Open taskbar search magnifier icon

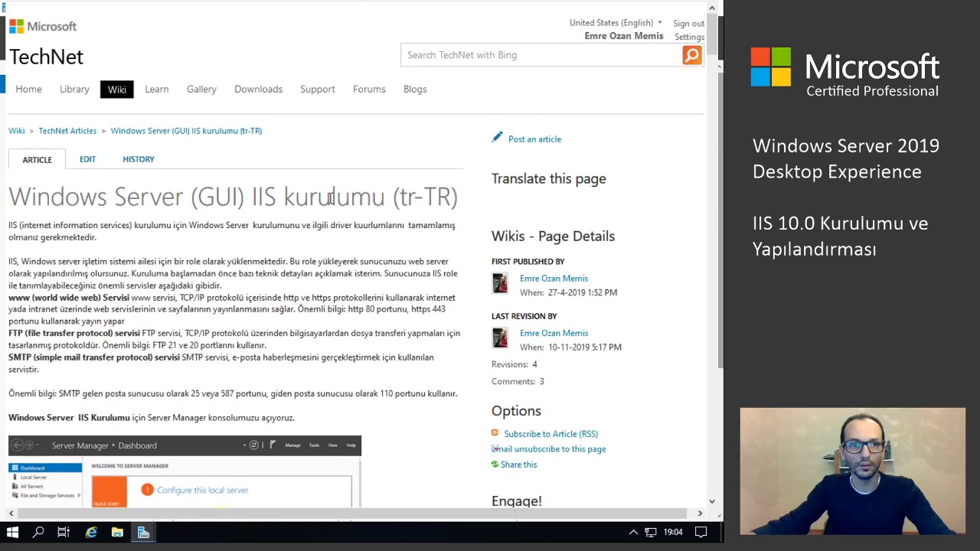pos(38,532)
